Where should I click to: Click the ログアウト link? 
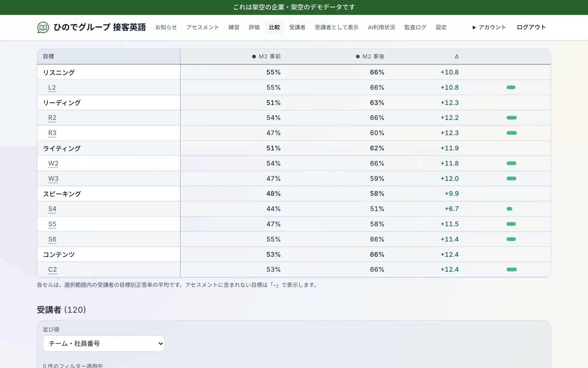(531, 27)
